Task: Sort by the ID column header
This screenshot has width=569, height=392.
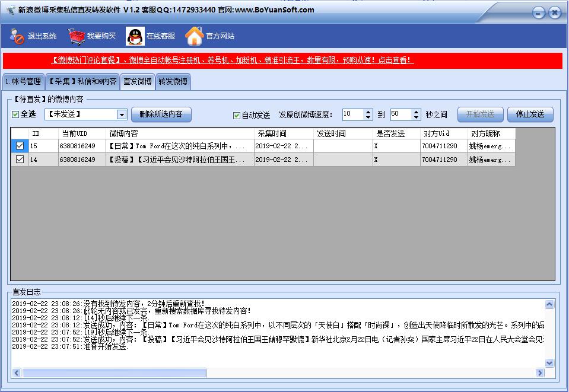Action: (x=43, y=133)
